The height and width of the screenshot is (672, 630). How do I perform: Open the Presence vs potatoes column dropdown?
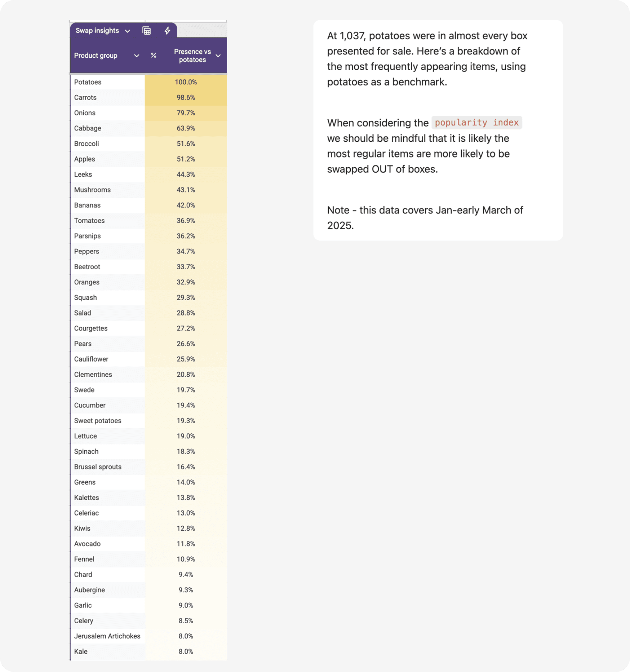click(x=218, y=56)
